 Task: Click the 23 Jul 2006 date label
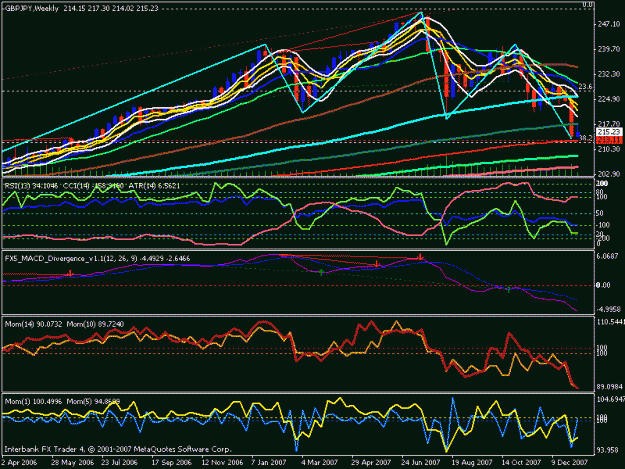(119, 463)
